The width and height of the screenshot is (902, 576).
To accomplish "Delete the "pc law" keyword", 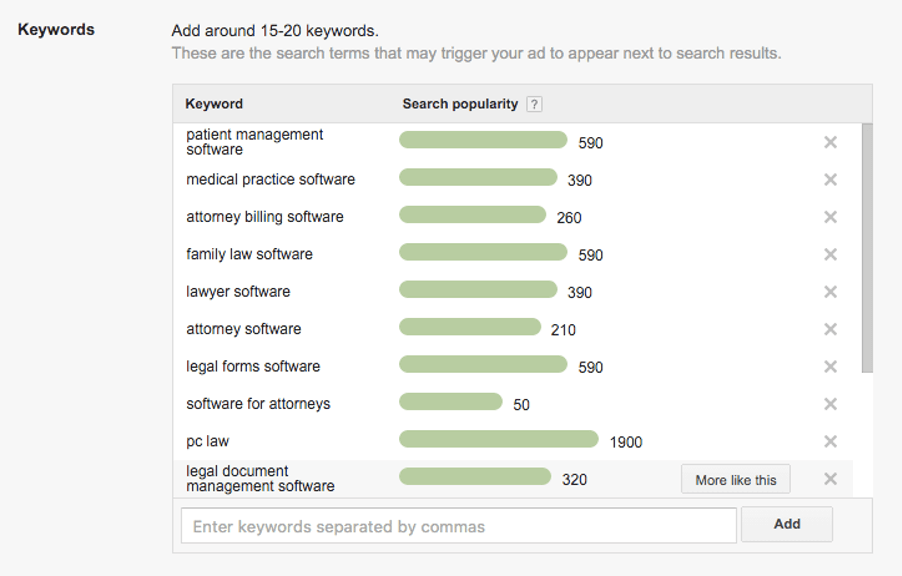I will pos(830,441).
